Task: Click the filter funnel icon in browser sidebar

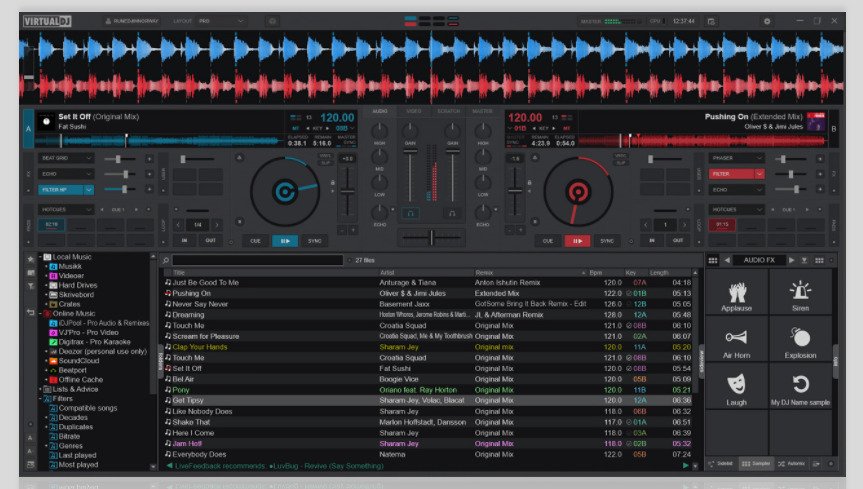Action: (31, 286)
